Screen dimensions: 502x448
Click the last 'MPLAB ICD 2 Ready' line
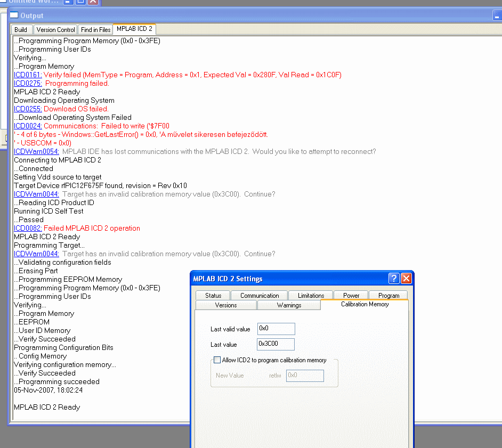[x=47, y=407]
